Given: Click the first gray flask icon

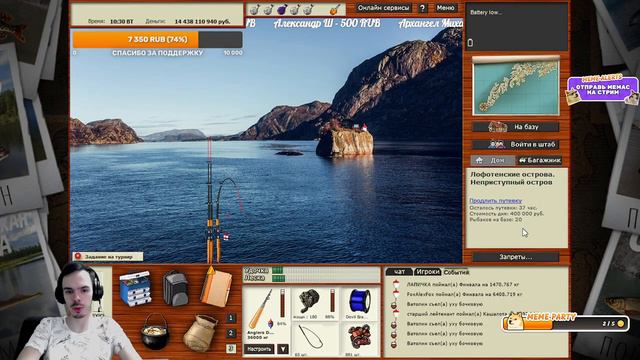Looking at the screenshot, I should point(254,9).
